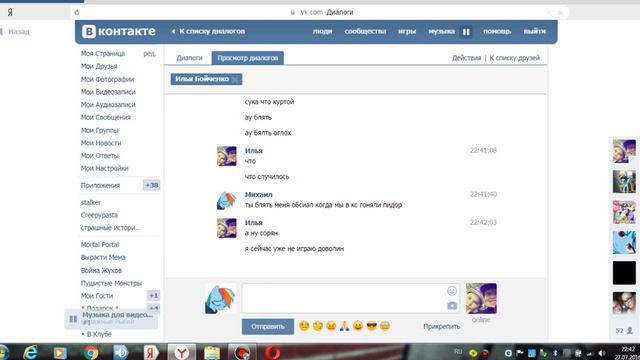Viewport: 640px width, 360px height.
Task: Click the browser reload icon
Action: click(77, 12)
